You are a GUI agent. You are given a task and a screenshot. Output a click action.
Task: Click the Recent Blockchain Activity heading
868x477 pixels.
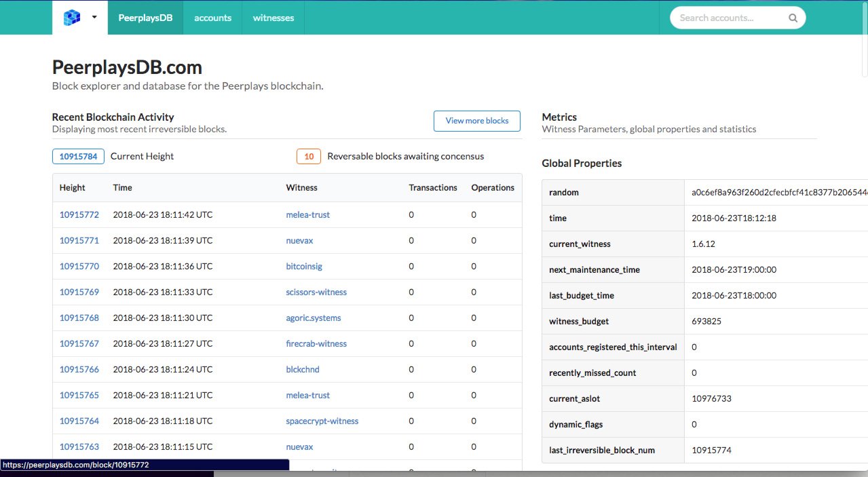pos(113,117)
